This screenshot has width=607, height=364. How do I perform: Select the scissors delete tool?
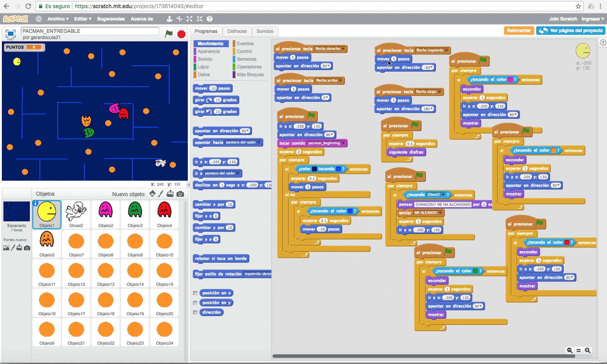[179, 19]
